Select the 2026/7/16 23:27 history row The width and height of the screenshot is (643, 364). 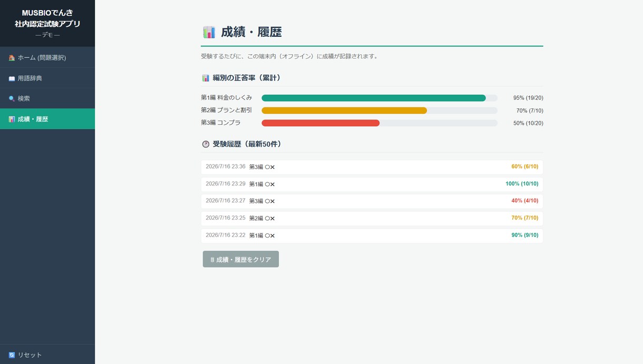pos(372,201)
